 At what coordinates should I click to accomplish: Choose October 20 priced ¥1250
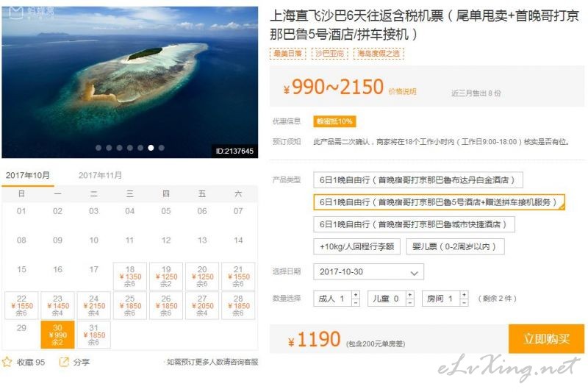202,276
